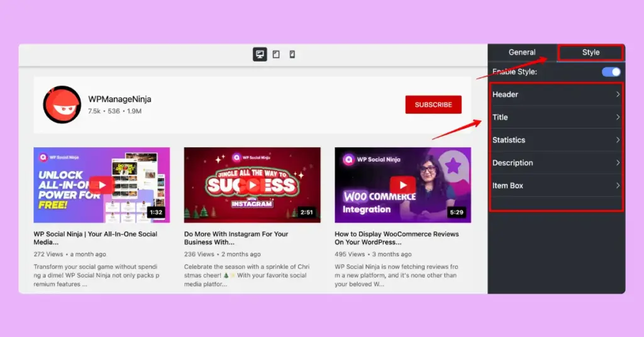
Task: Switch to mobile preview mode icon
Action: click(292, 54)
